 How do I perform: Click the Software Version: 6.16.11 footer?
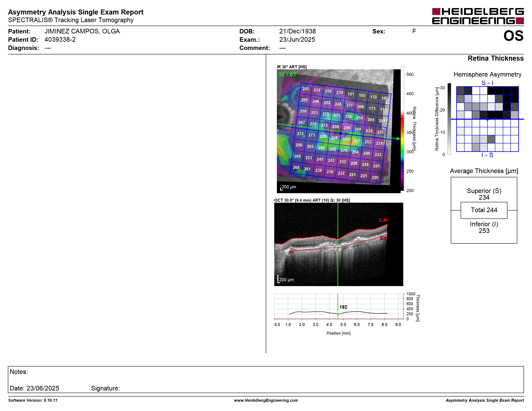pos(33,400)
